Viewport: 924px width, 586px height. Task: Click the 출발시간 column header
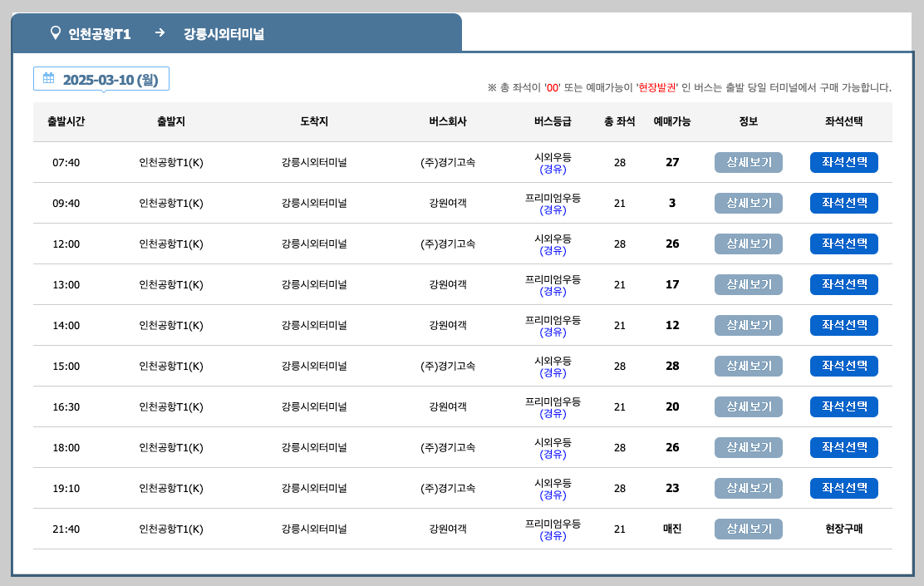66,121
